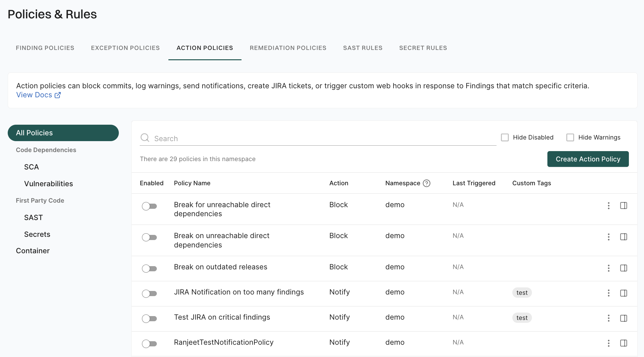The width and height of the screenshot is (644, 357).
Task: Open kebab menu for RanjeetTestNotificationPolicy
Action: pos(608,343)
